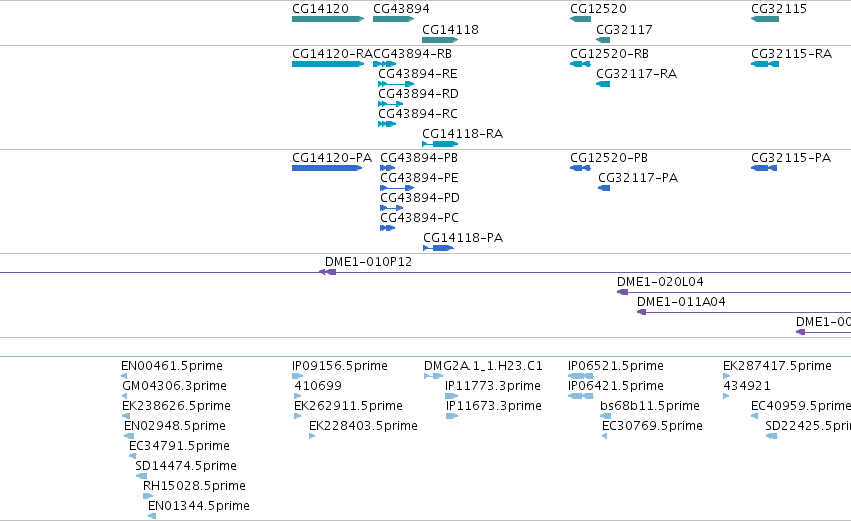The width and height of the screenshot is (851, 521).
Task: Select the DME1-020L04 BAC arrow end
Action: tap(623, 292)
